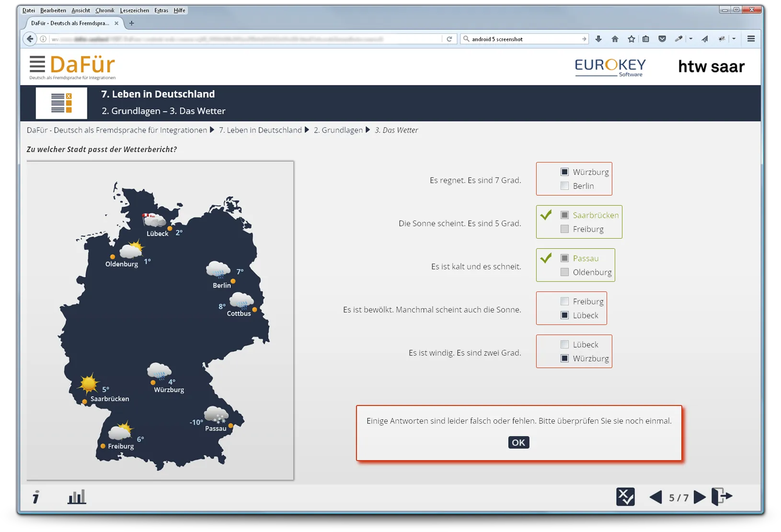Open the Lesezeichen menu
Viewport: 781px width, 532px height.
(x=134, y=11)
